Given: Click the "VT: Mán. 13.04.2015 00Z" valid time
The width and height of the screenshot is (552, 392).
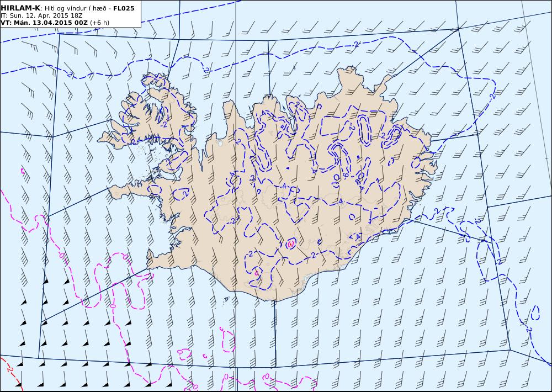Looking at the screenshot, I should pos(44,23).
